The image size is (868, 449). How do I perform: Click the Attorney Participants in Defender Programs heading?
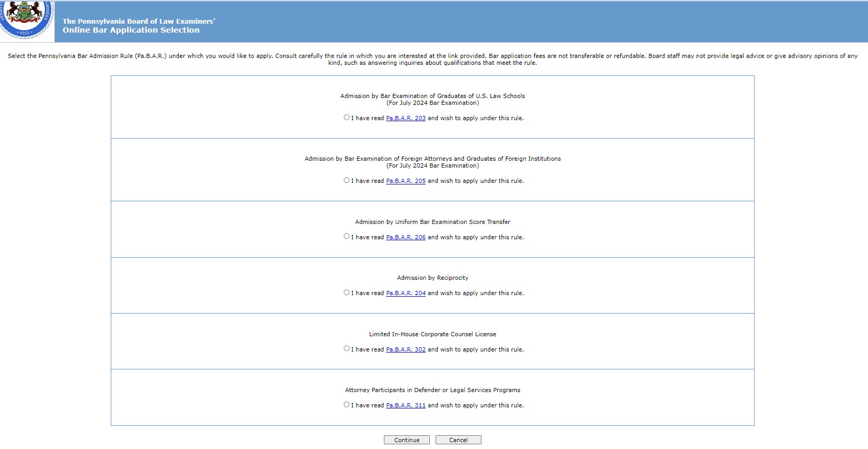tap(432, 391)
